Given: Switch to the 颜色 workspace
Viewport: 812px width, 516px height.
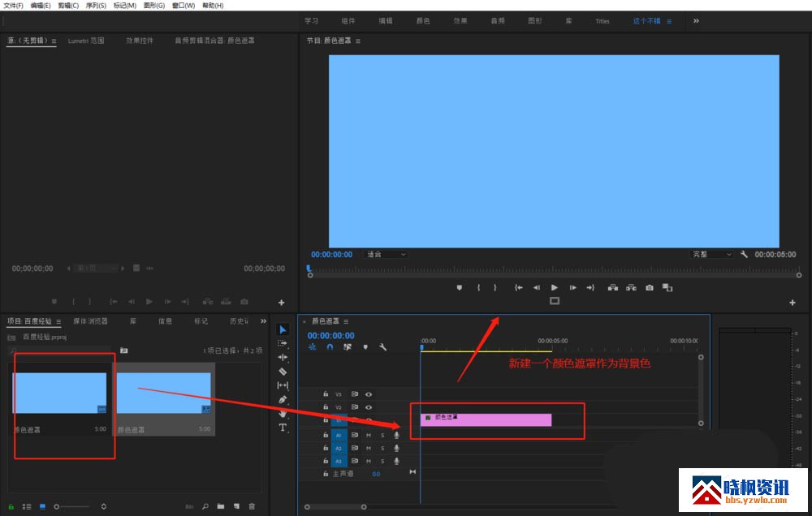Looking at the screenshot, I should click(423, 21).
